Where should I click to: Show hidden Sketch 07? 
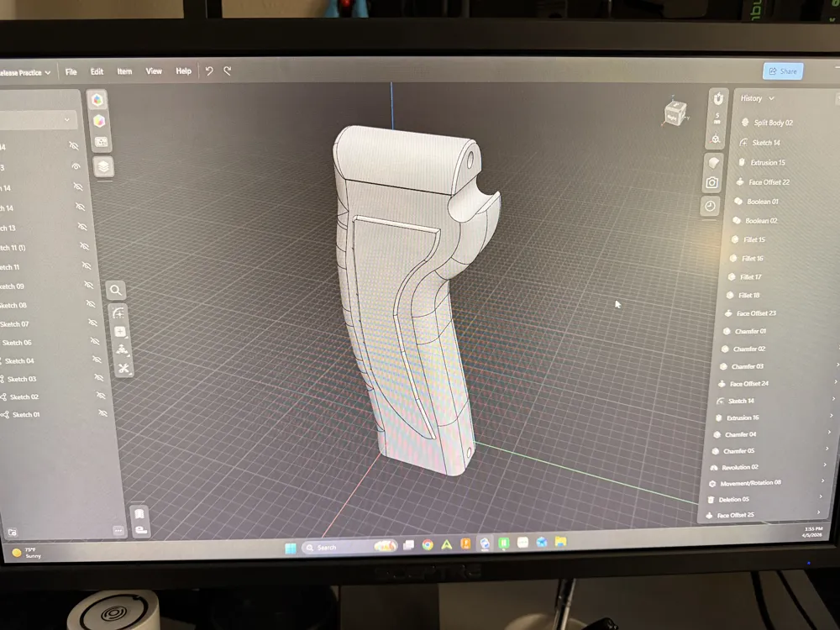(x=92, y=323)
